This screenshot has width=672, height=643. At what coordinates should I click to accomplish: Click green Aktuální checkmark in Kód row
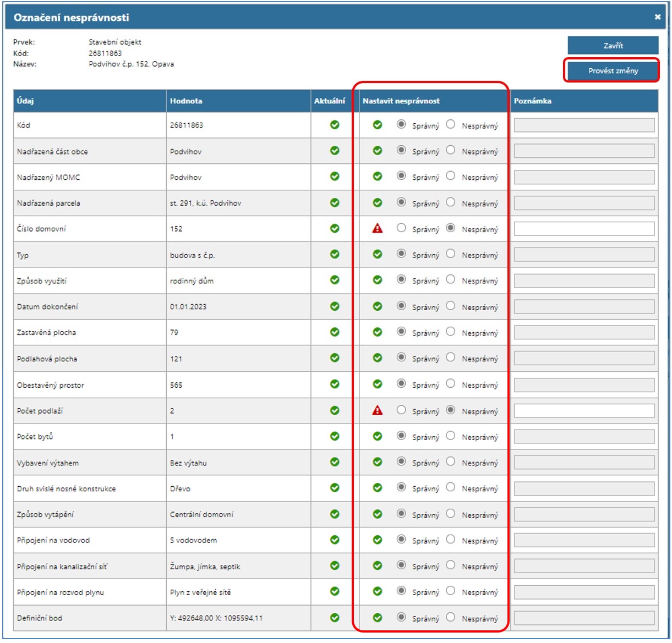pos(335,125)
